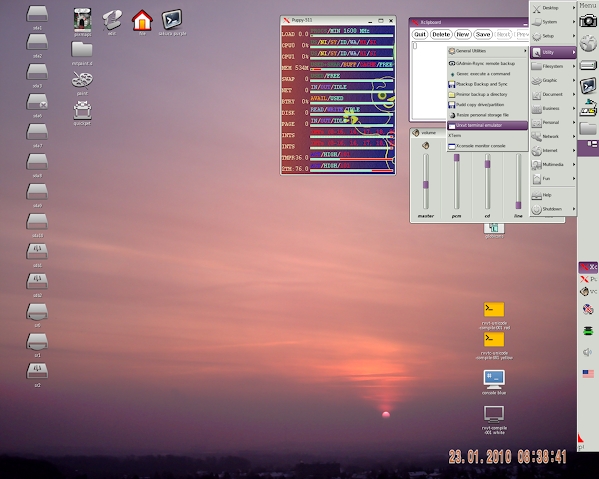This screenshot has height=479, width=599.
Task: Click the speaker tray icon in side panel
Action: 588,352
